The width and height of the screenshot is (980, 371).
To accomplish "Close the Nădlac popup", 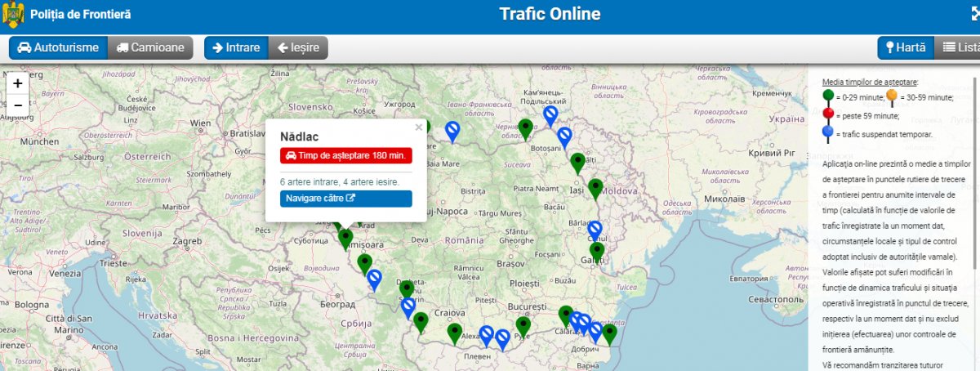I will click(x=419, y=127).
